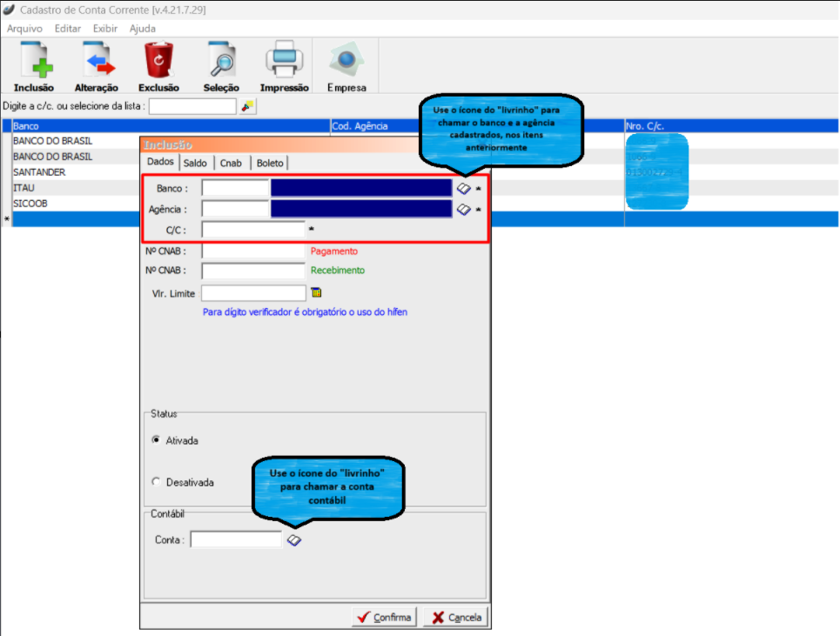Screen dimensions: 840x636
Task: Open the Vlr. Limite calculator icon
Action: (316, 292)
